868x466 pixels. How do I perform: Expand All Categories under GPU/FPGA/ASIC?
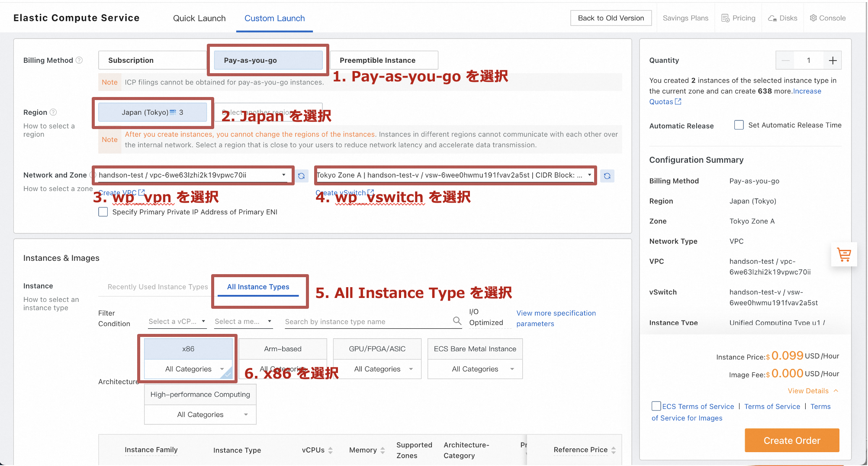pos(377,369)
